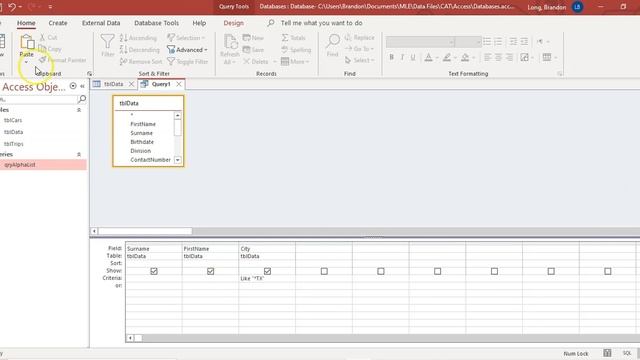Collapse navigation pane with shutter button
This screenshot has width=640, height=360.
coord(82,86)
